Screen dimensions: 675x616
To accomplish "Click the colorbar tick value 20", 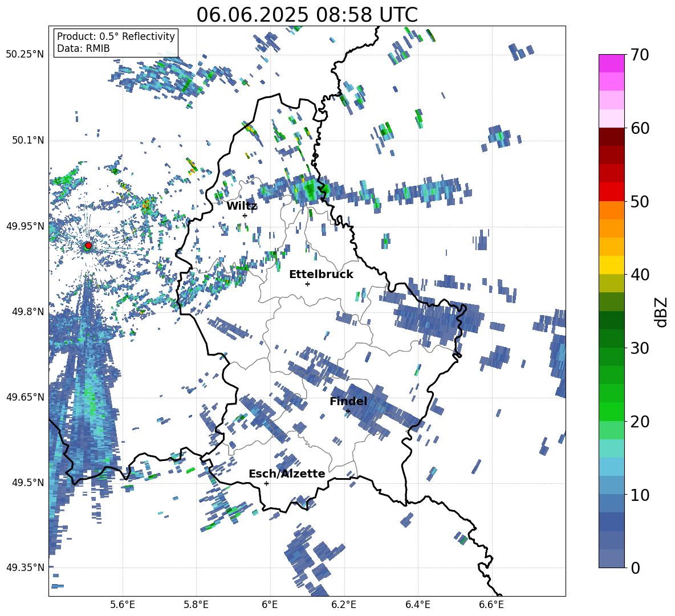I will pyautogui.click(x=640, y=421).
